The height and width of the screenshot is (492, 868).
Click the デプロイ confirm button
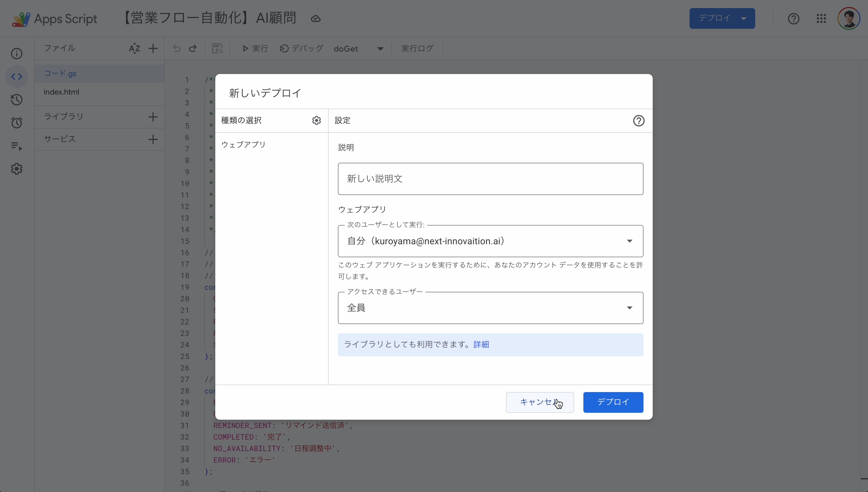pyautogui.click(x=613, y=402)
